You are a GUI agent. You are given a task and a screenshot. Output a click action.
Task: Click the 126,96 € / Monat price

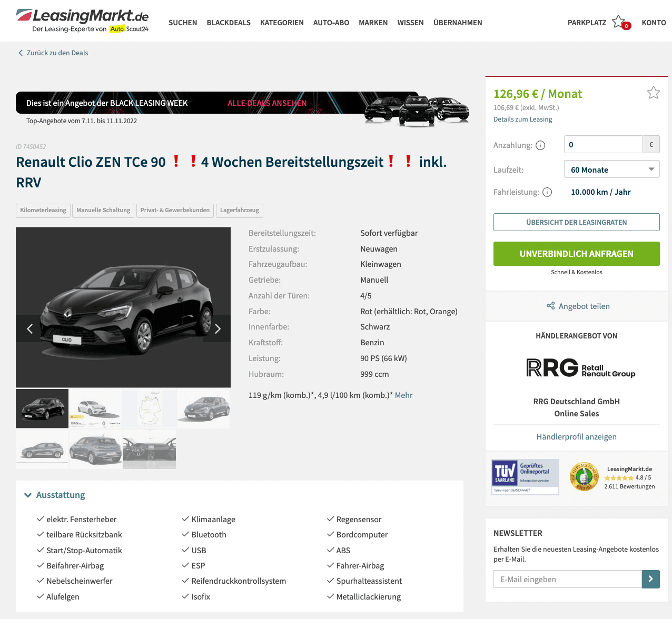[538, 94]
